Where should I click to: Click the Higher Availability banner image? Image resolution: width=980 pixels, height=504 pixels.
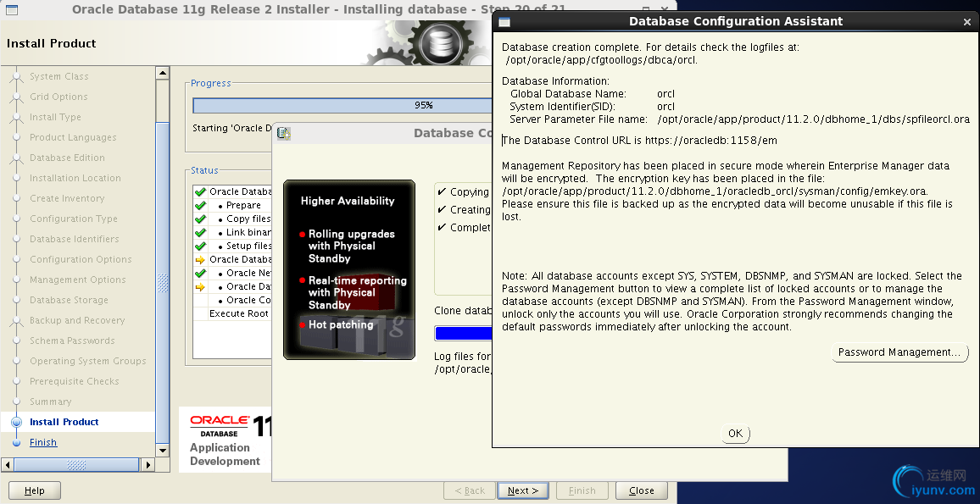(349, 270)
